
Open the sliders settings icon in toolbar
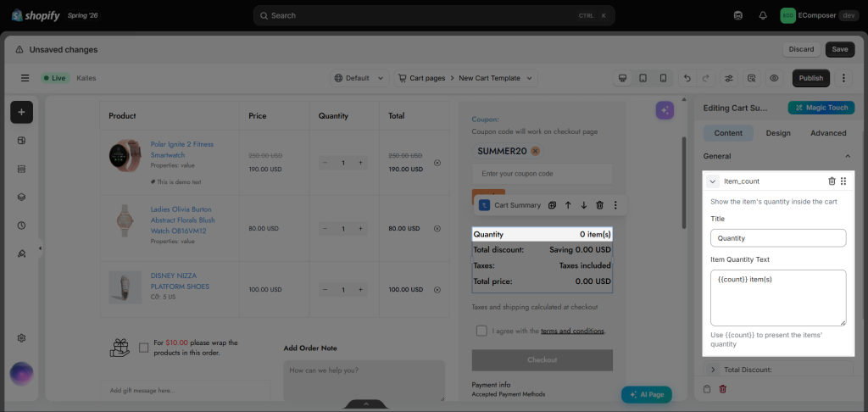pos(729,78)
